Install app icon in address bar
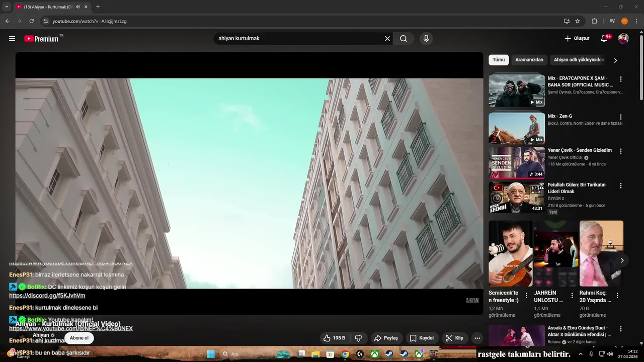This screenshot has height=362, width=644. [567, 21]
